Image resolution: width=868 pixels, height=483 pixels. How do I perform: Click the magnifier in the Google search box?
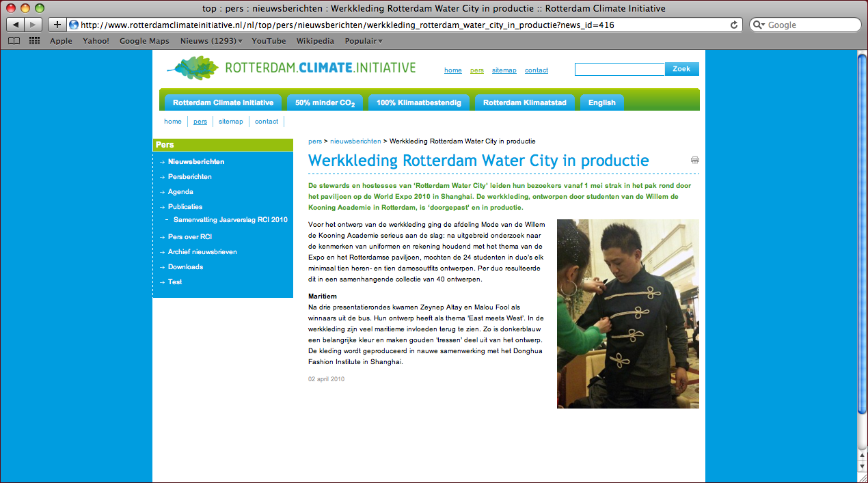(x=759, y=25)
